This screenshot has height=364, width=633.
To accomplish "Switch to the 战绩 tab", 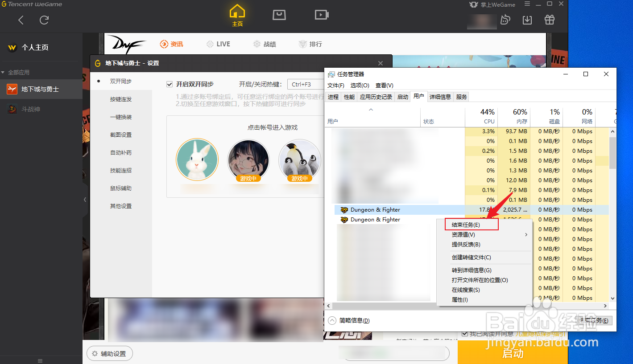I will pos(265,44).
